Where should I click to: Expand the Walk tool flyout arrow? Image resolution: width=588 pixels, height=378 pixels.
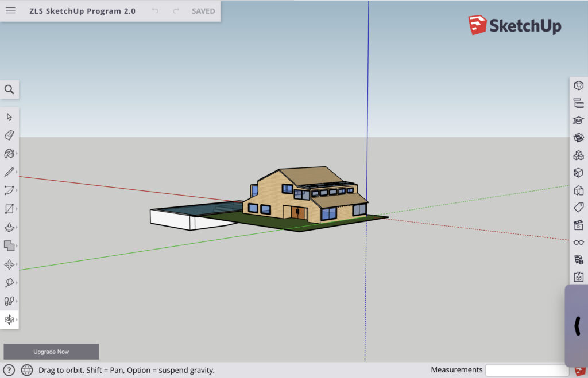(17, 301)
